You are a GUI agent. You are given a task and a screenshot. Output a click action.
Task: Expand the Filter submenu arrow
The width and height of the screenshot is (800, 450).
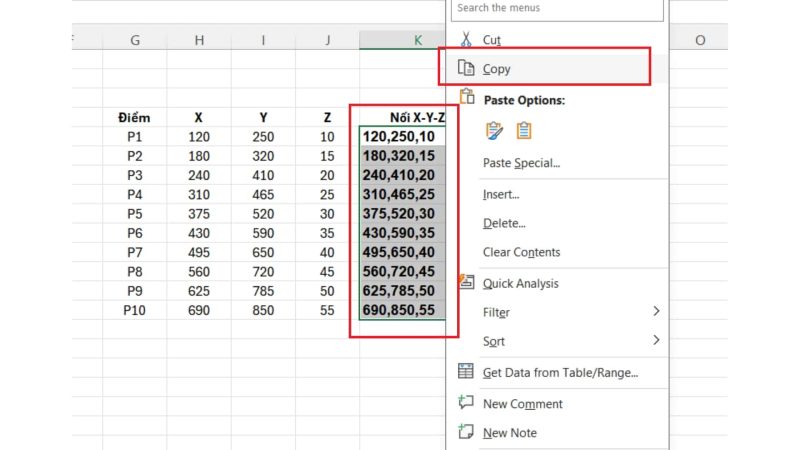pyautogui.click(x=656, y=311)
